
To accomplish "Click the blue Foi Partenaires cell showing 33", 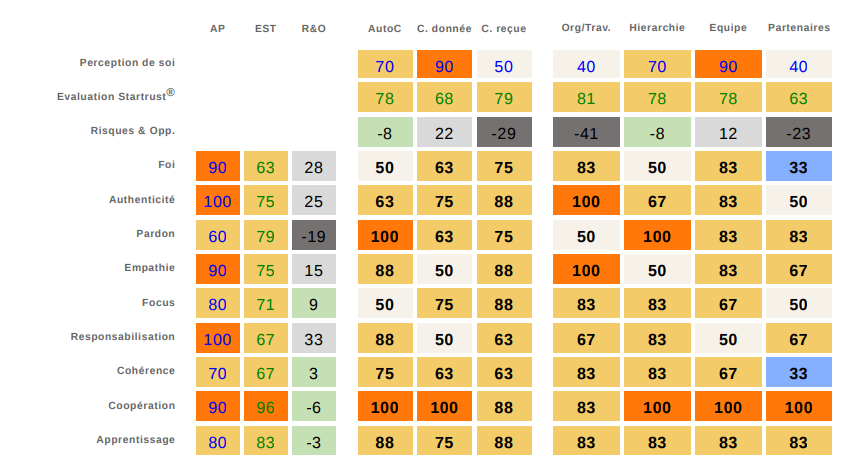I will click(799, 167).
